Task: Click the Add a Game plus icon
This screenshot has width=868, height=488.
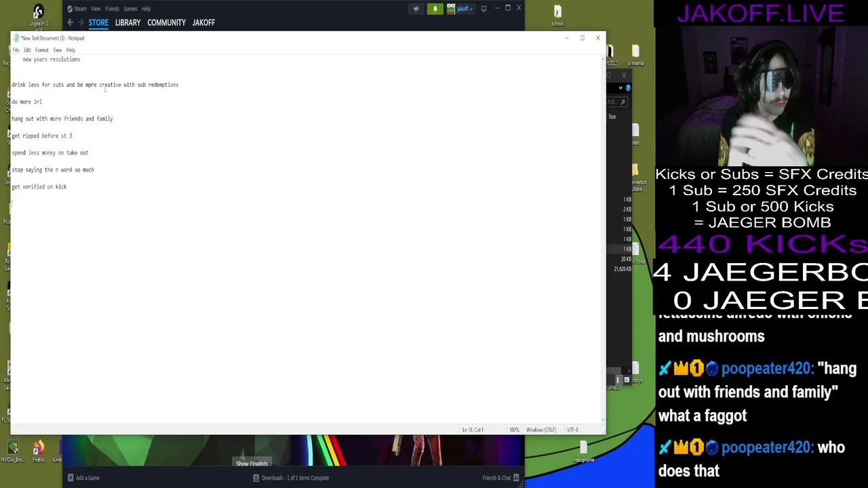Action: (70, 478)
